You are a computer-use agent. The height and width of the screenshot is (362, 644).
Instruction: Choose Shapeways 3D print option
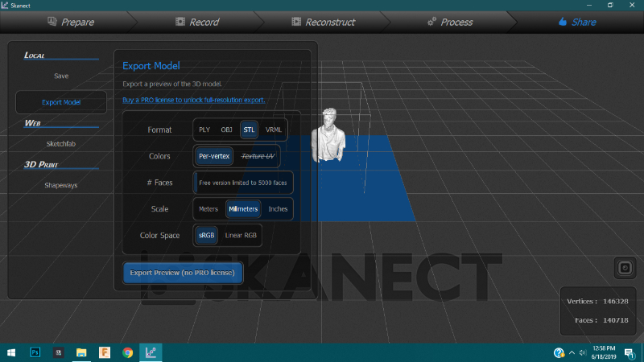pos(61,185)
